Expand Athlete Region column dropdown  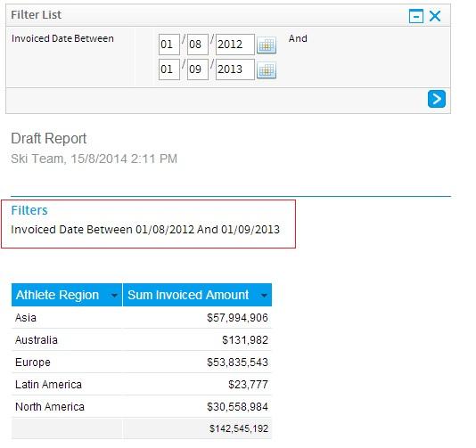coord(114,295)
